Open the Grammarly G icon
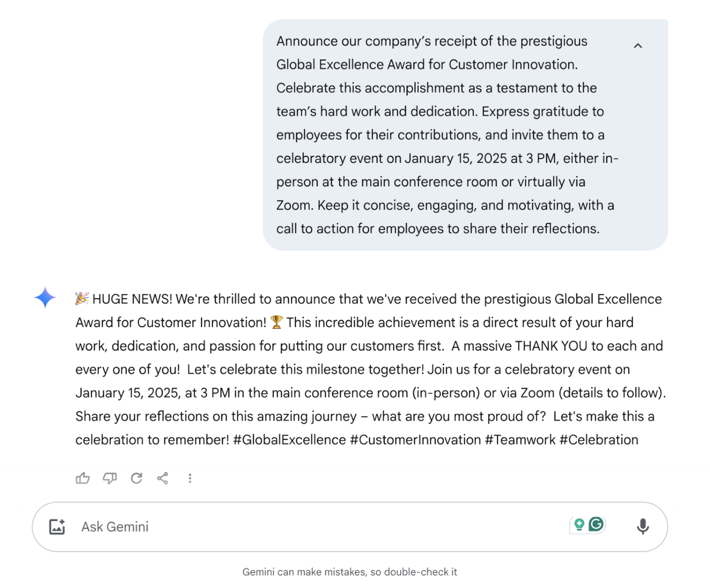710x588 pixels. 597,524
